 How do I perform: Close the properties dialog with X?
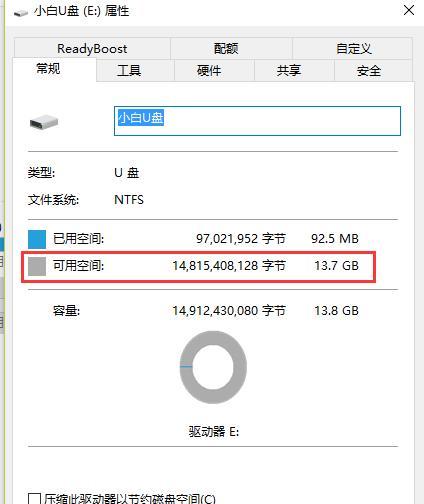click(x=409, y=10)
